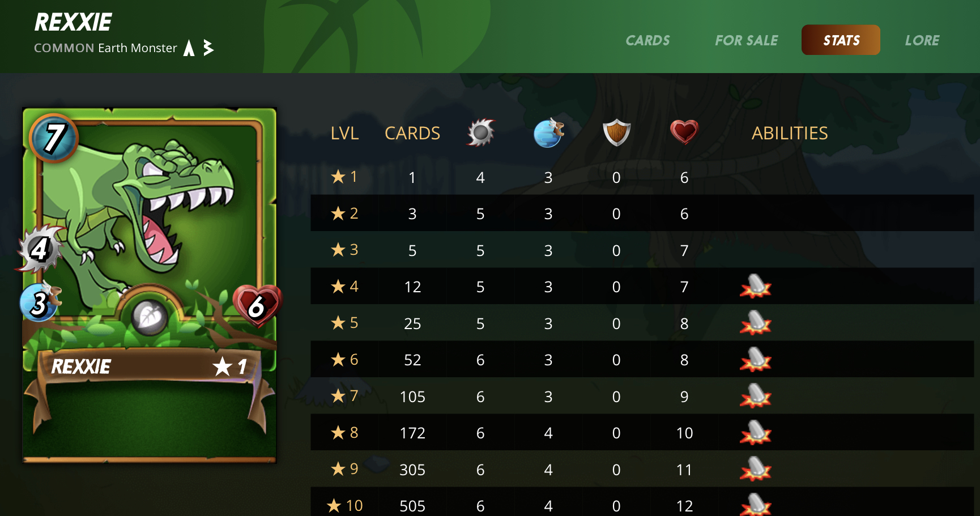Click the armor shield column icon

pos(616,133)
